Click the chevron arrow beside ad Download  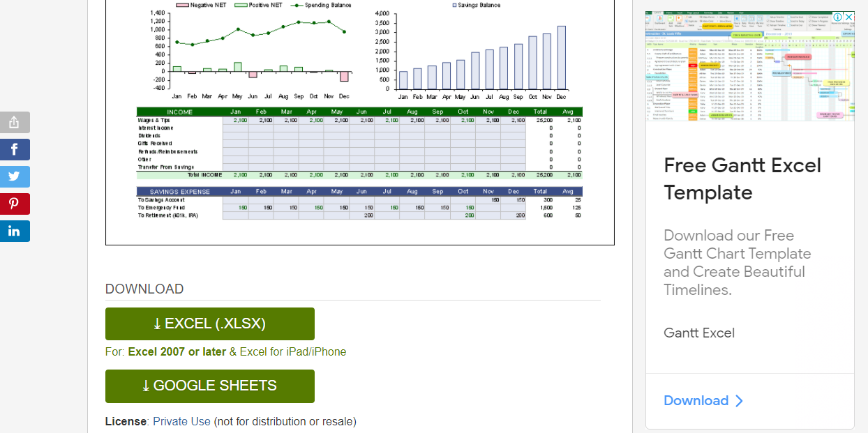click(740, 400)
